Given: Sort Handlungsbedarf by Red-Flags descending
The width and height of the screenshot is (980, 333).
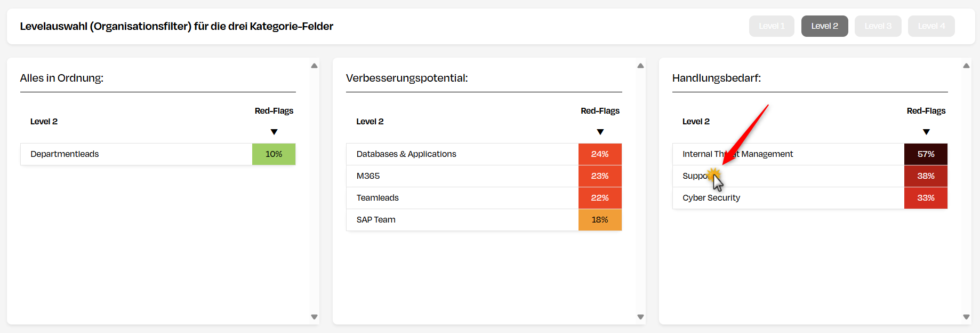Looking at the screenshot, I should coord(926,132).
